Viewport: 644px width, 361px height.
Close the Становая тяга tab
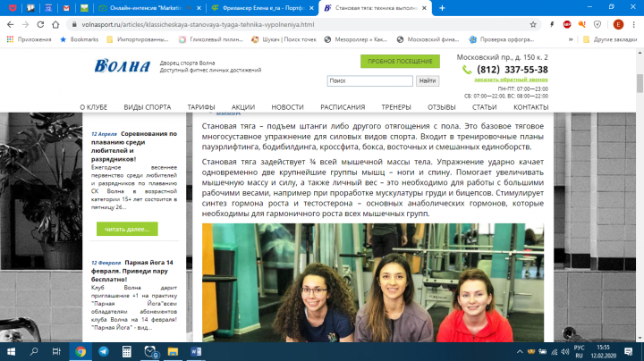pyautogui.click(x=424, y=8)
